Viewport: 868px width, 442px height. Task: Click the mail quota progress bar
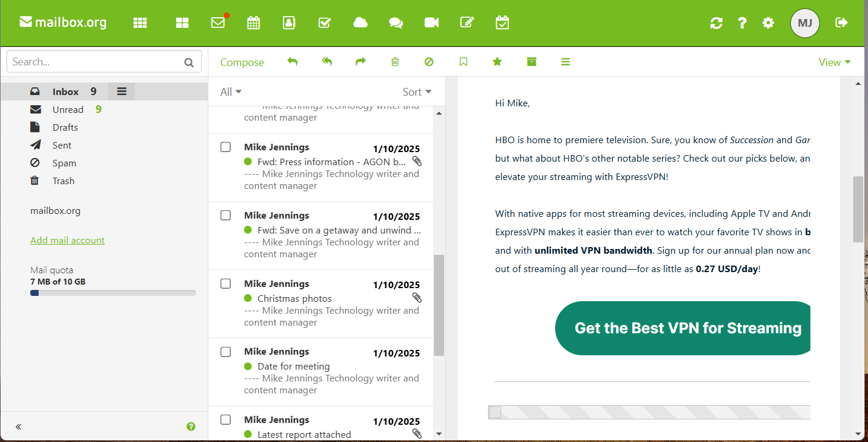(113, 293)
